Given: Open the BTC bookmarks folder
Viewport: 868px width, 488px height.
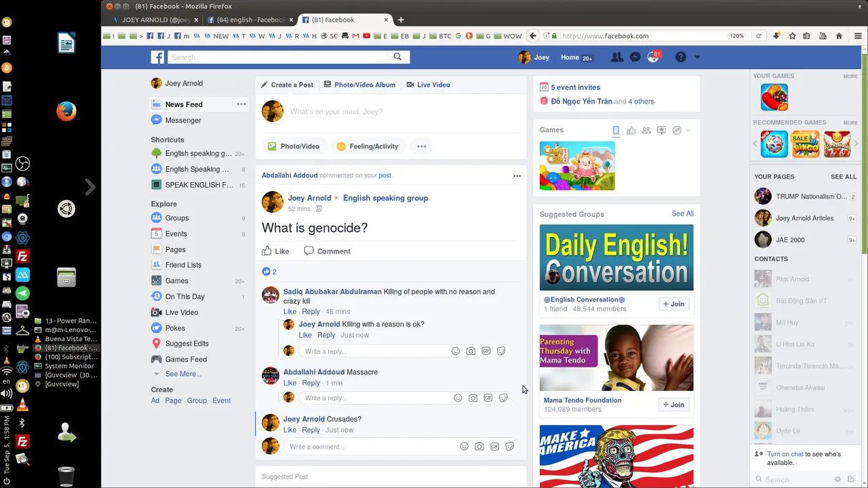Looking at the screenshot, I should (441, 36).
